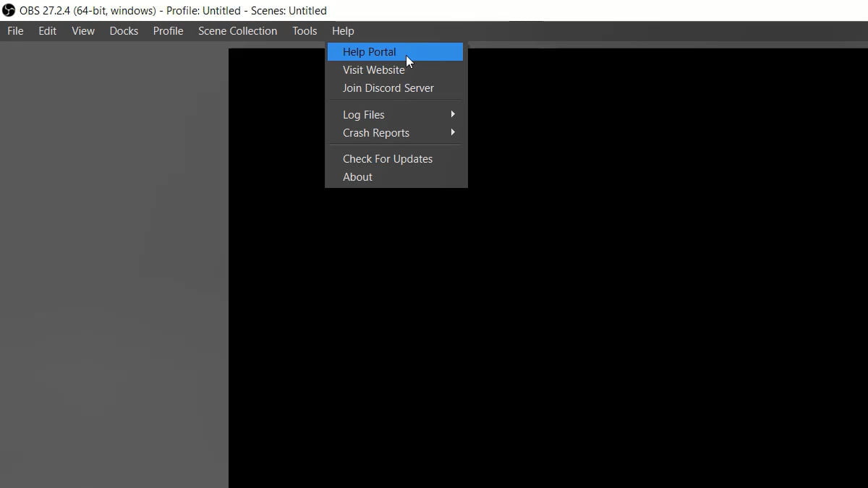Open the File menu
The height and width of the screenshot is (488, 868).
(15, 31)
